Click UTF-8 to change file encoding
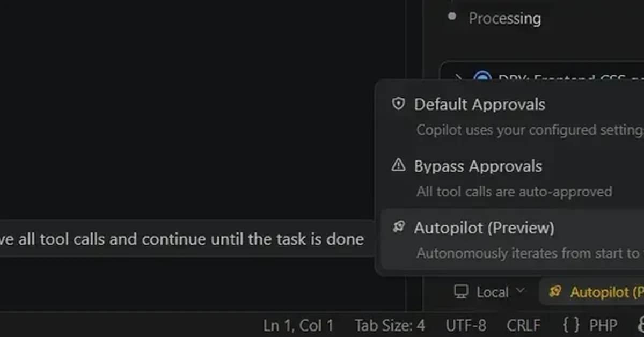The image size is (644, 337). coord(465,325)
